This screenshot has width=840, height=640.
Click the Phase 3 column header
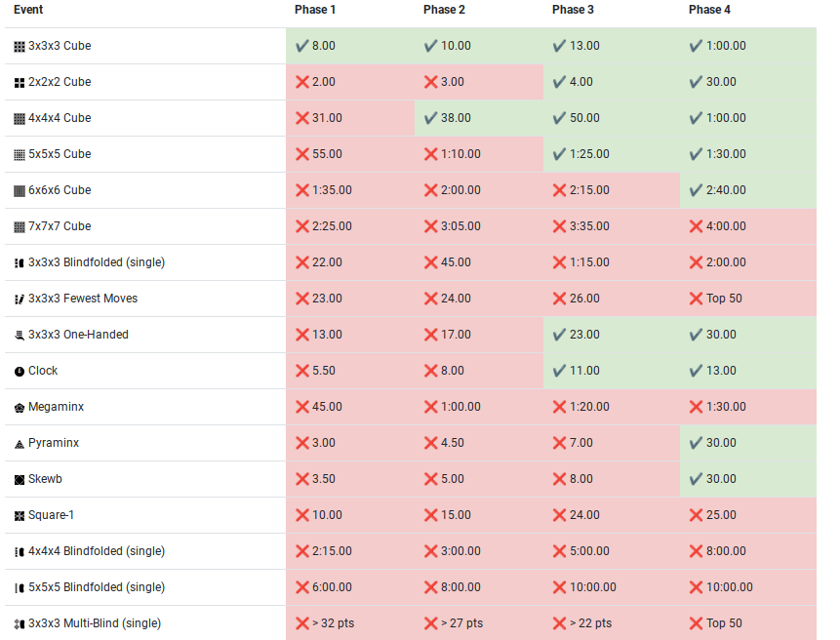(x=574, y=10)
